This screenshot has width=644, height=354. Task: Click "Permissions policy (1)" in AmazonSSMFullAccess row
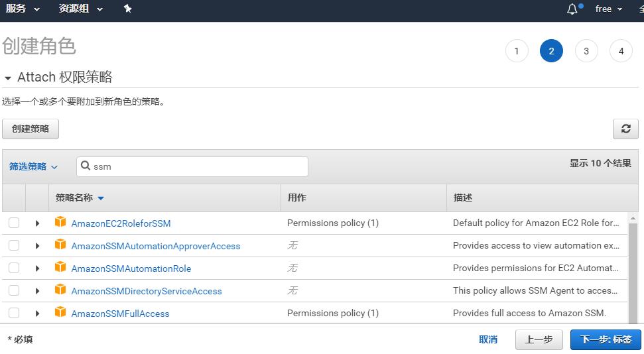coord(333,314)
